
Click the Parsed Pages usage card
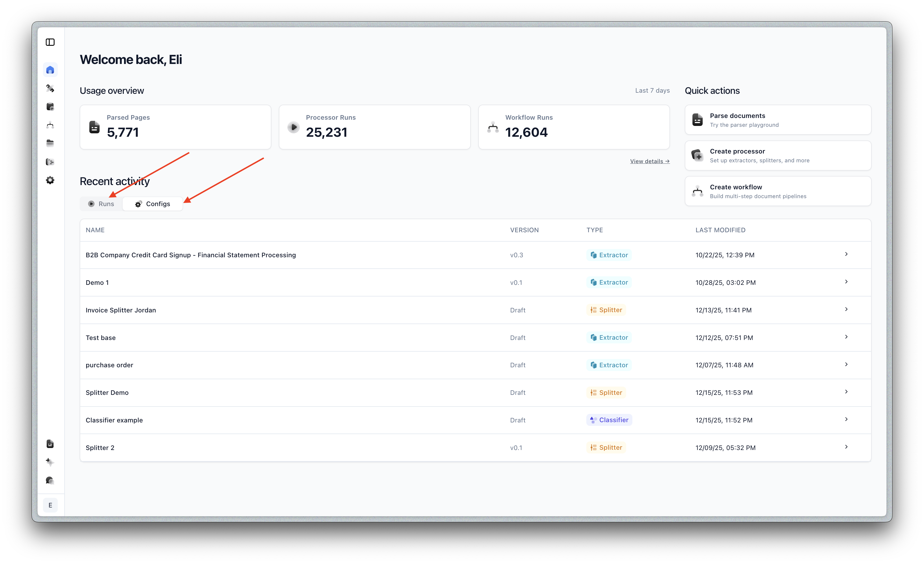175,127
